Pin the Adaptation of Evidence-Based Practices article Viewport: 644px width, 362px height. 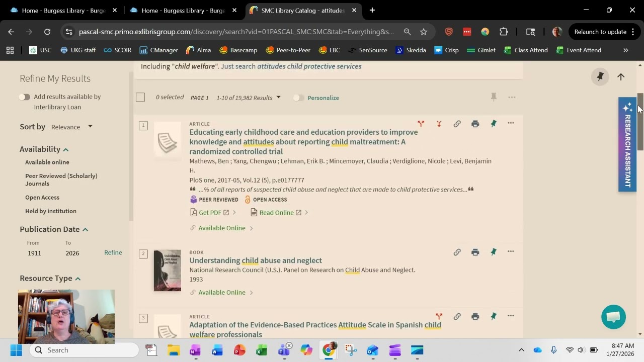coord(494,316)
